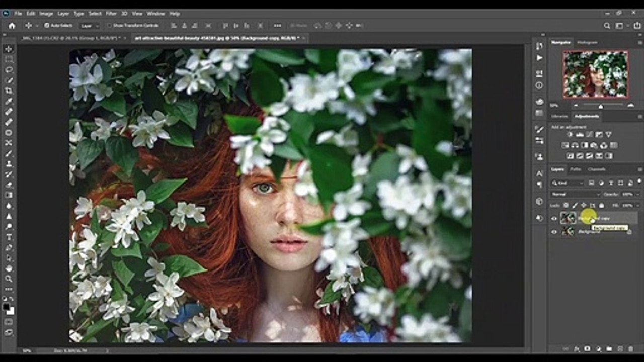The image size is (644, 362).
Task: Select the Horizontal Type tool
Action: pos(8,237)
